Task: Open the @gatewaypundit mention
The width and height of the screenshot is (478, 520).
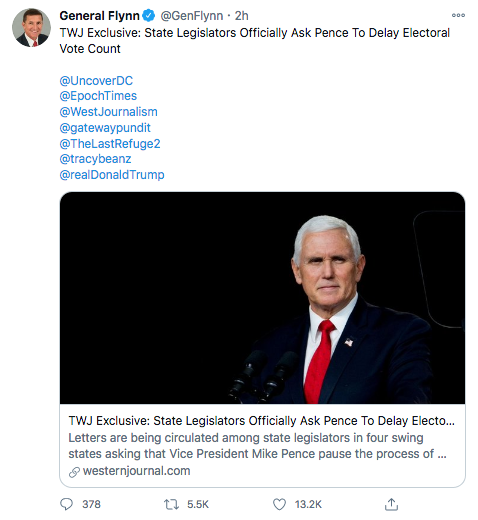Action: coord(105,128)
